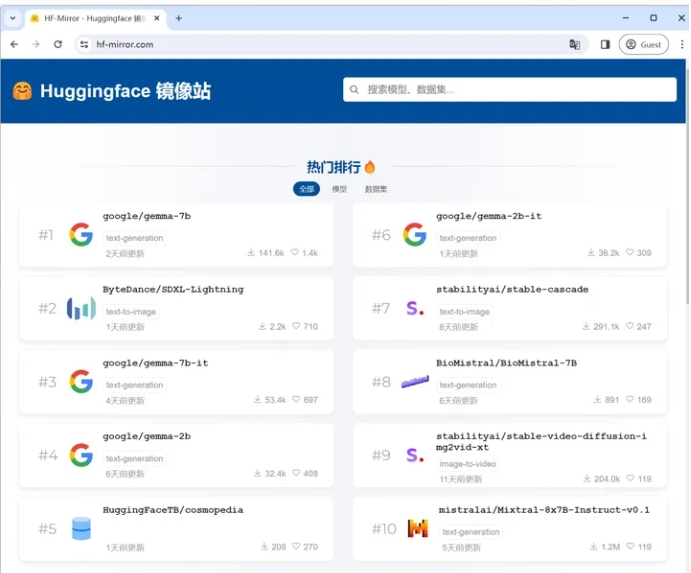Click the browser back arrow

14,44
